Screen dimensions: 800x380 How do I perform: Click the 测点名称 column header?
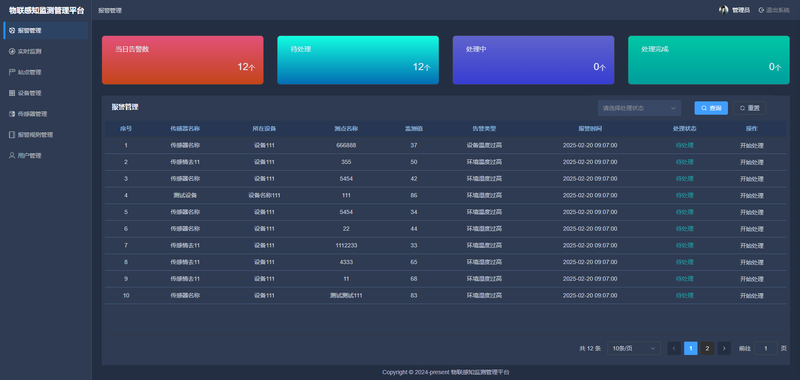coord(346,129)
